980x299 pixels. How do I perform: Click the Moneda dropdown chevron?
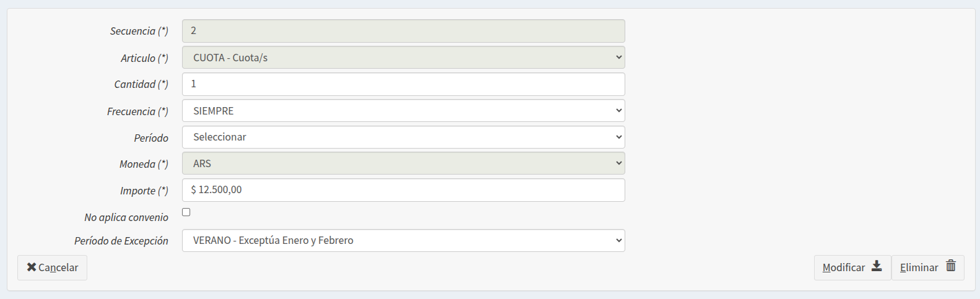click(x=618, y=163)
